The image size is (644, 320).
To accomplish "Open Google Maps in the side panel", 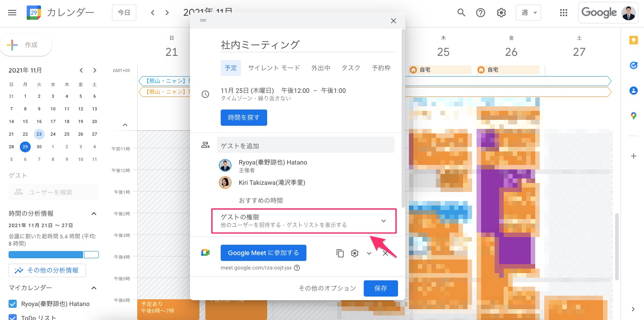I will click(633, 116).
